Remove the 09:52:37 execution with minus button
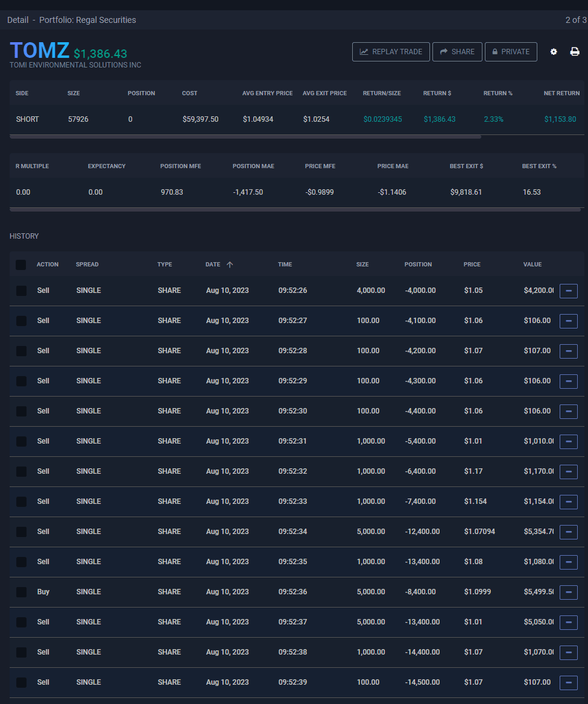 [x=568, y=622]
